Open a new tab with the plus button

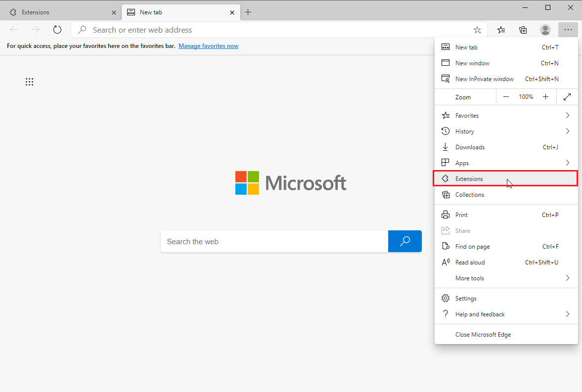[x=248, y=12]
